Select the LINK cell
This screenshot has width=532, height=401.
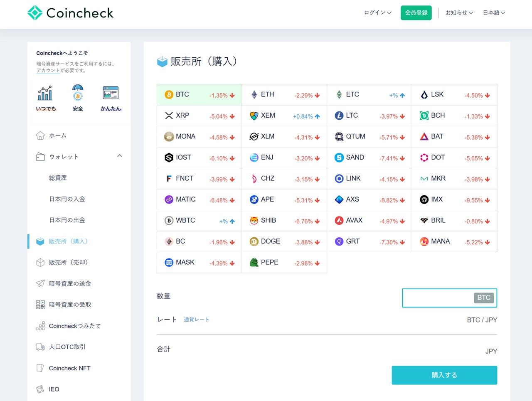click(369, 179)
